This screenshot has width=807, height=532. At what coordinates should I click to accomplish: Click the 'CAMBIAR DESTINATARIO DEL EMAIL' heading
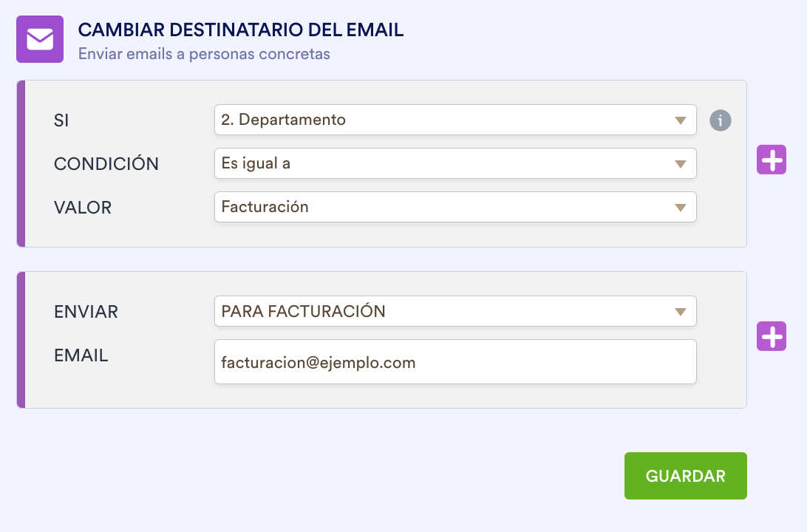pos(241,30)
